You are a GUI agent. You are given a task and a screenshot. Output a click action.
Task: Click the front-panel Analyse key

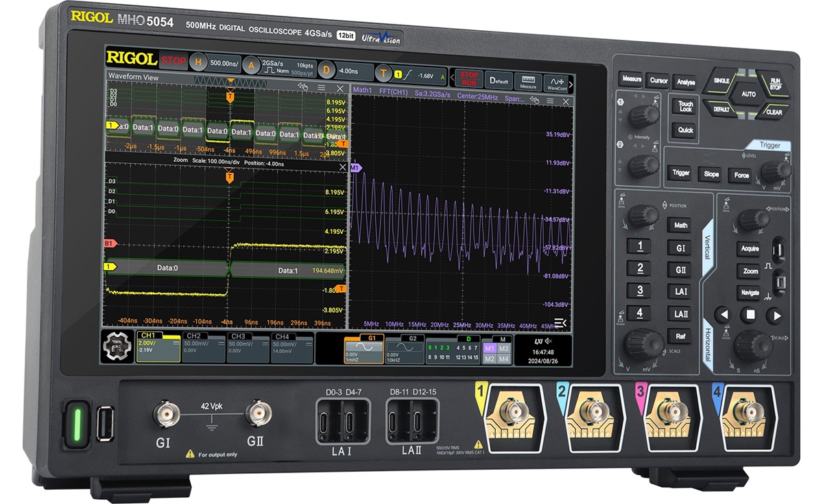coord(684,82)
